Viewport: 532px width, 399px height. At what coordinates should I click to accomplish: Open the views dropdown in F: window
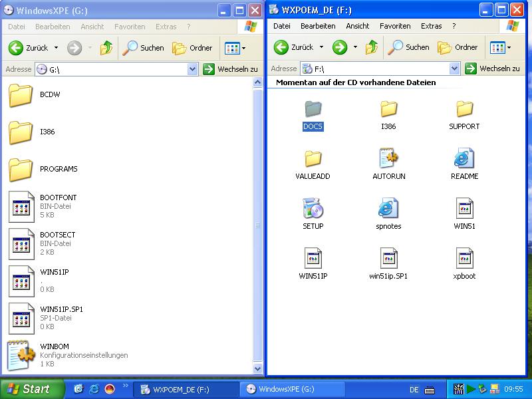(509, 47)
